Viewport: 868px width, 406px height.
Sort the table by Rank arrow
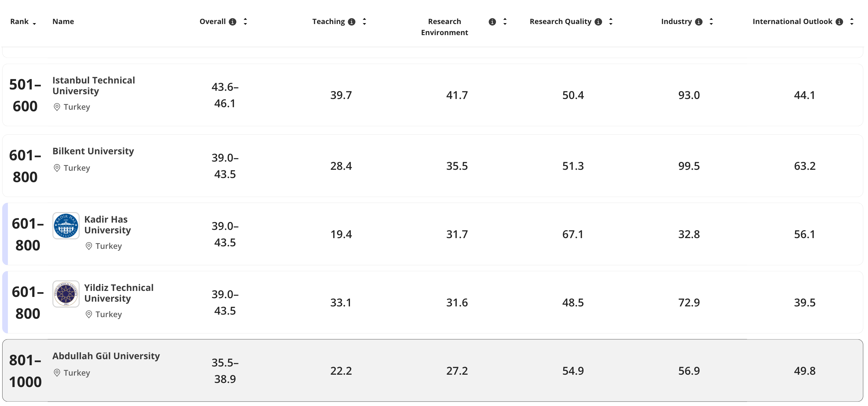[x=34, y=24]
